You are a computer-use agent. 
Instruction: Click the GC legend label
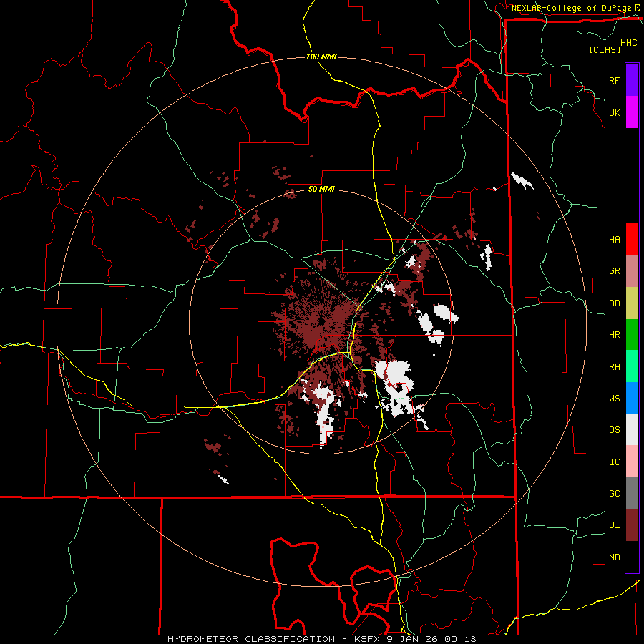[614, 494]
